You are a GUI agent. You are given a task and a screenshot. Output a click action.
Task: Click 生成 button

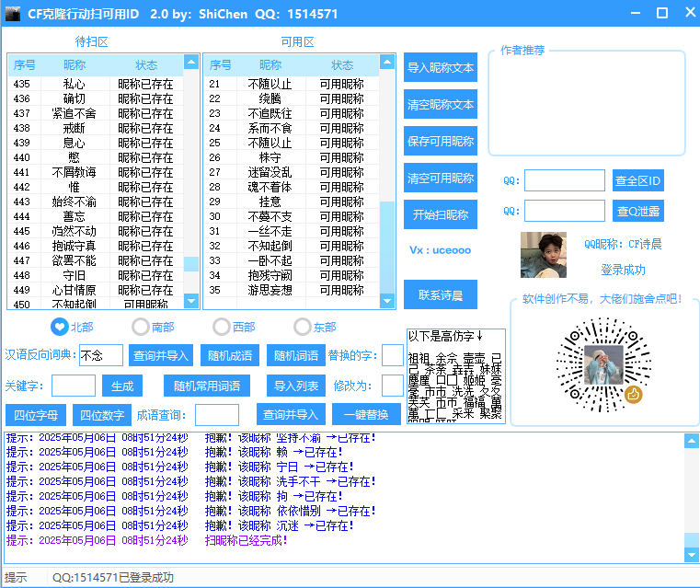point(122,386)
